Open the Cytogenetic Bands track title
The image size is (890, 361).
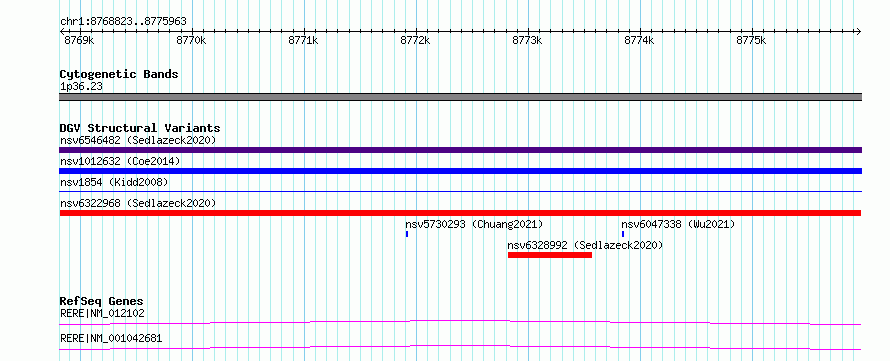[x=119, y=74]
